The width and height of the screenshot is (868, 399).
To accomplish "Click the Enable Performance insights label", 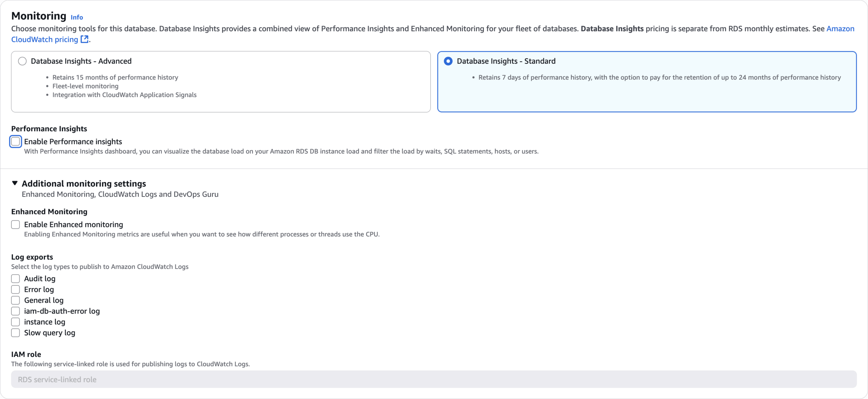I will coord(73,141).
